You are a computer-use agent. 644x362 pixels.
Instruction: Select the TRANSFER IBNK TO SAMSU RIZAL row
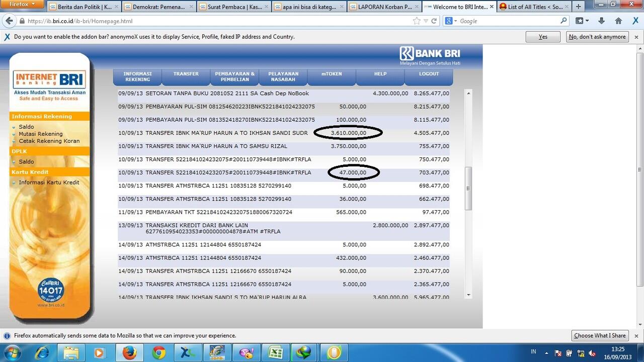tap(284, 146)
